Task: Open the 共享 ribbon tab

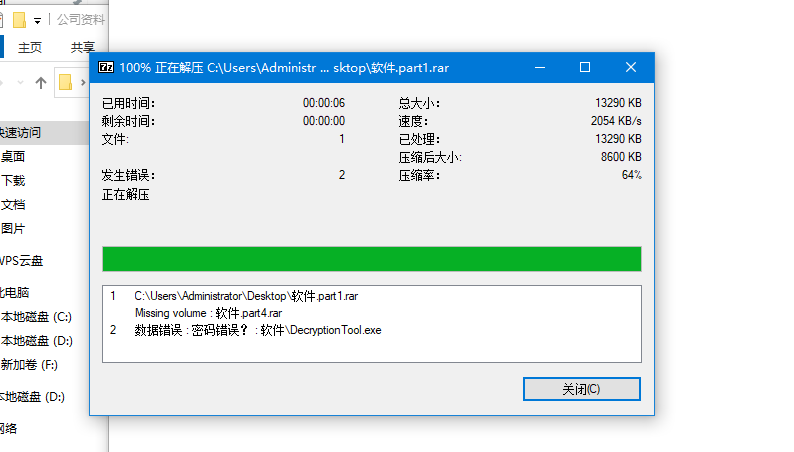Action: pos(82,47)
